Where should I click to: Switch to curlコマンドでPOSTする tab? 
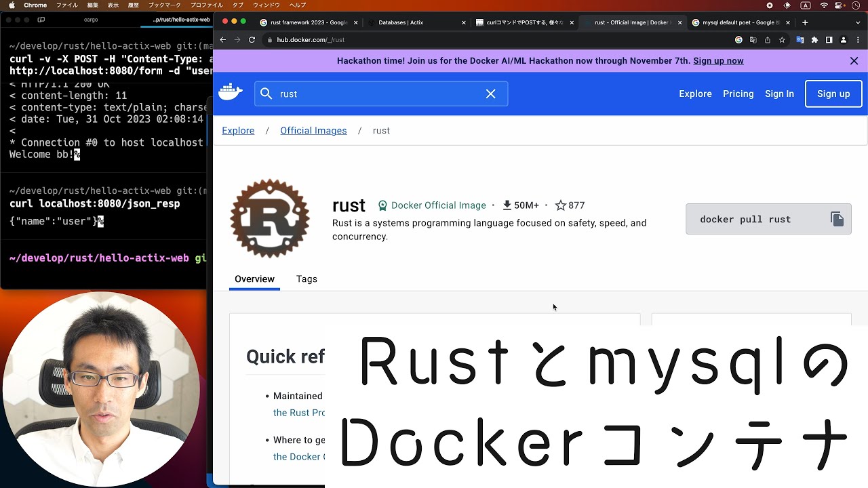[524, 22]
